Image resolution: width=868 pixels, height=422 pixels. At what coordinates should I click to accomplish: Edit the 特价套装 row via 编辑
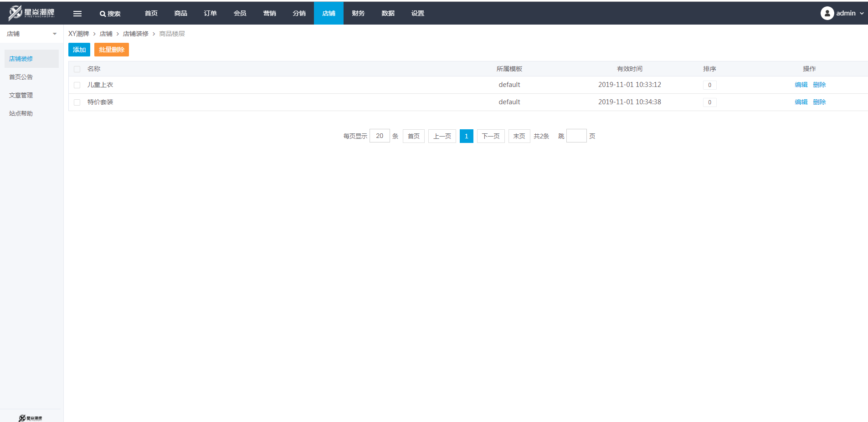[x=801, y=102]
